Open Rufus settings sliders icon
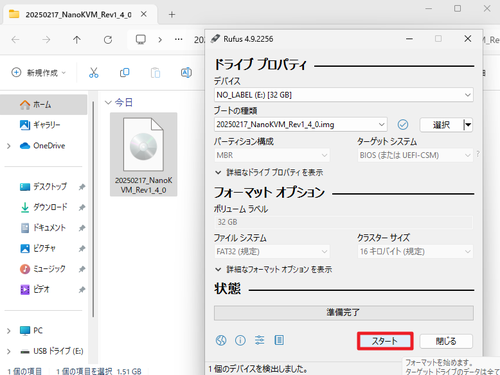 point(260,340)
